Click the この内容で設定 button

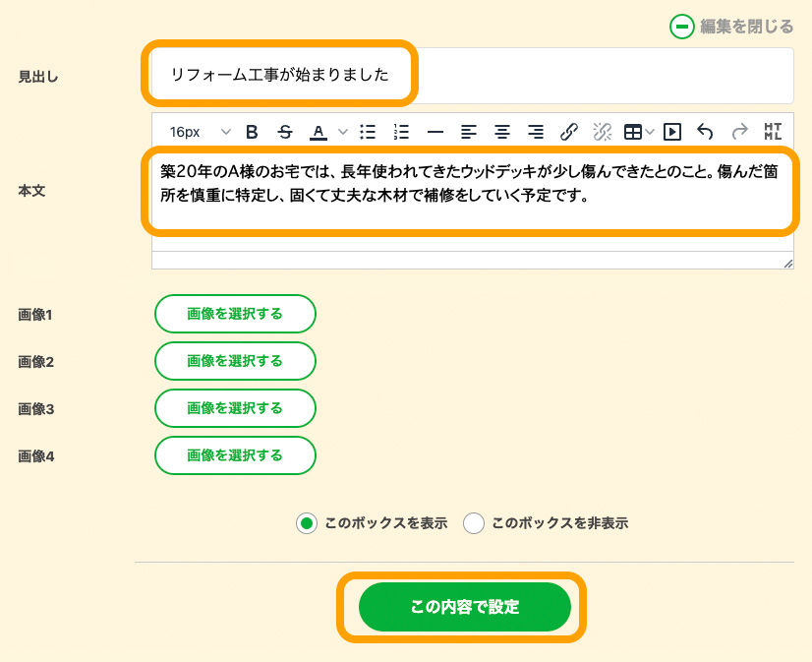click(x=464, y=607)
